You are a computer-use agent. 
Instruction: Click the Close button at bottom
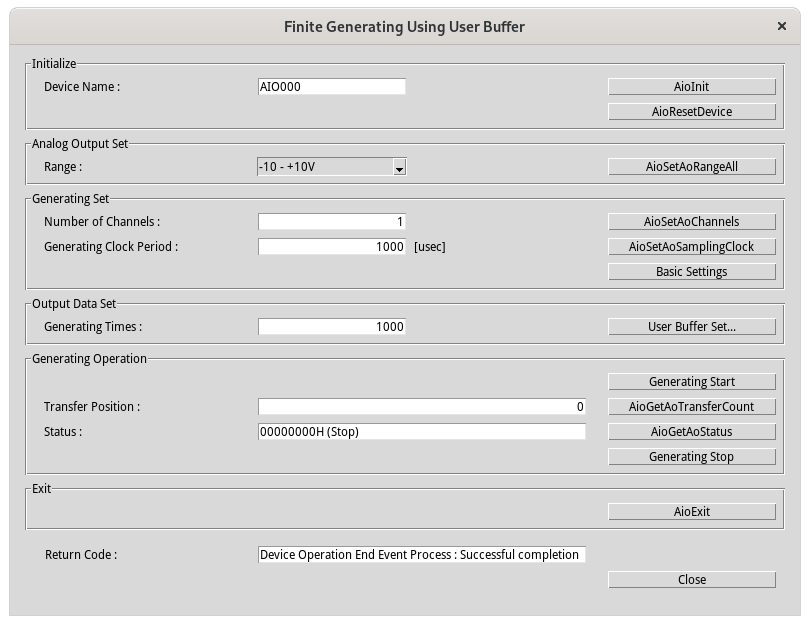pyautogui.click(x=691, y=580)
